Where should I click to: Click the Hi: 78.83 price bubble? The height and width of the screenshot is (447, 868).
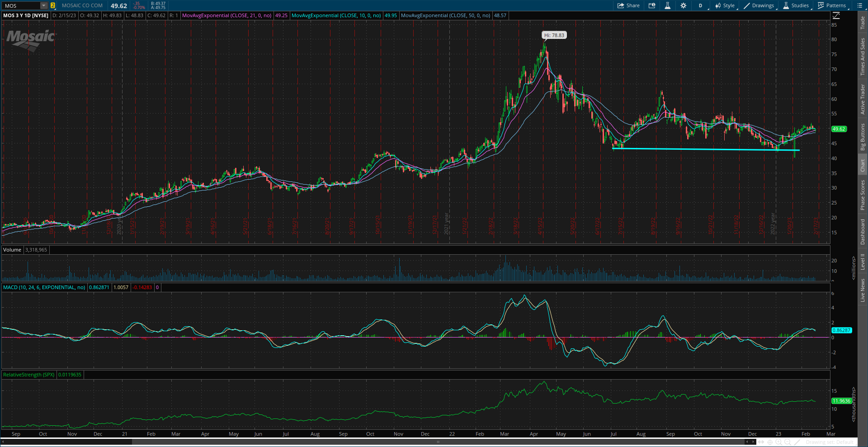[554, 35]
